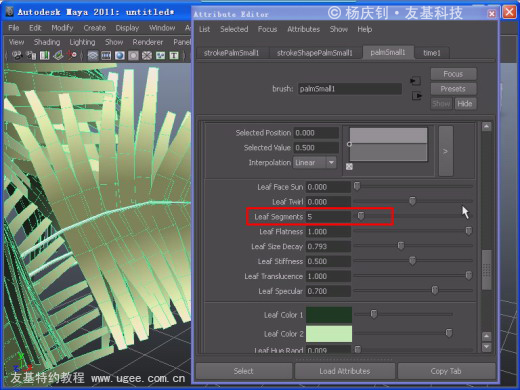Delete the ramp point using the X box
Viewport: 520px width, 390px height.
(349, 166)
